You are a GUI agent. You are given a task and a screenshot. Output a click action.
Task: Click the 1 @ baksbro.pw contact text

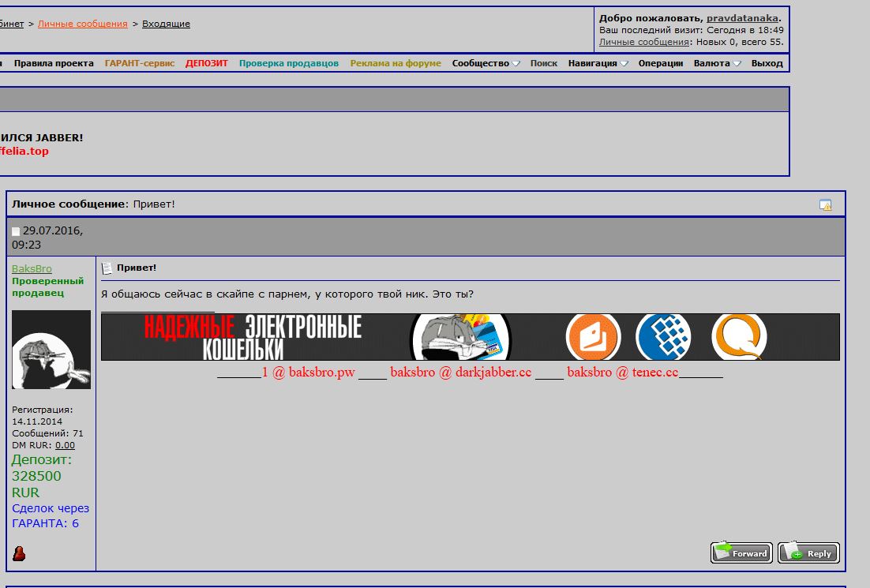click(x=309, y=373)
